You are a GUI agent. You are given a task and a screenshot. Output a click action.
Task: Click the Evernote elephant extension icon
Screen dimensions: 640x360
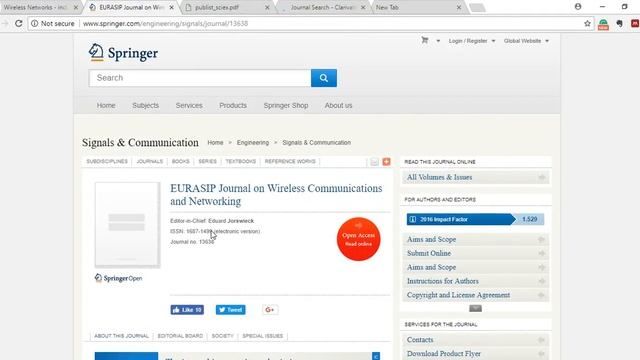coord(620,24)
